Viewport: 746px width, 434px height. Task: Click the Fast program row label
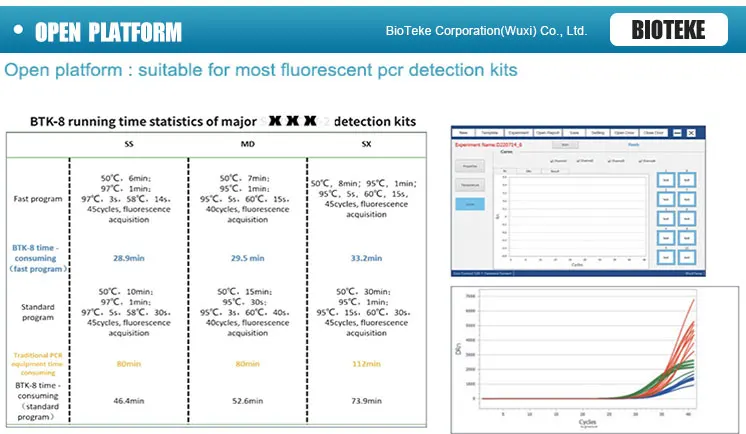[x=38, y=199]
